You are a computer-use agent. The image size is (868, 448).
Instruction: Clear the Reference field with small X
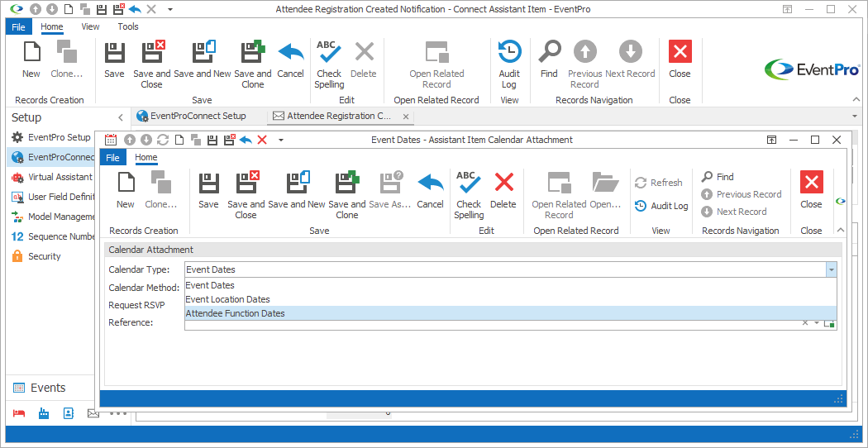point(805,323)
